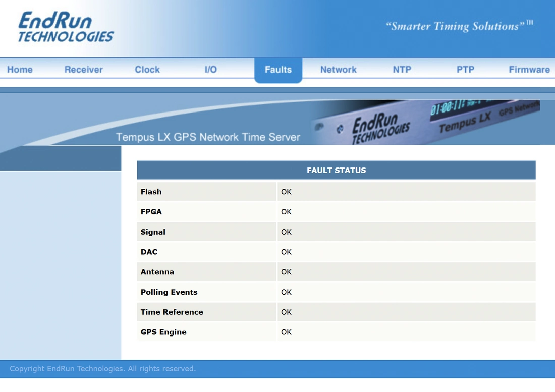The width and height of the screenshot is (555, 392).
Task: Click the OK status for FPGA
Action: coord(287,212)
